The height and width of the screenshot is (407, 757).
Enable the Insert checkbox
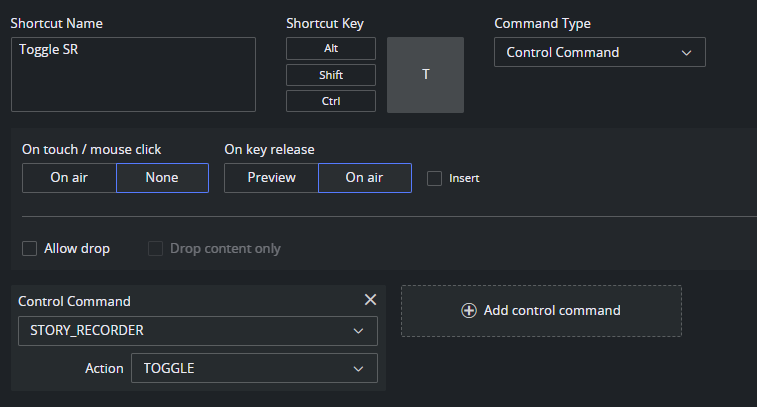(434, 178)
